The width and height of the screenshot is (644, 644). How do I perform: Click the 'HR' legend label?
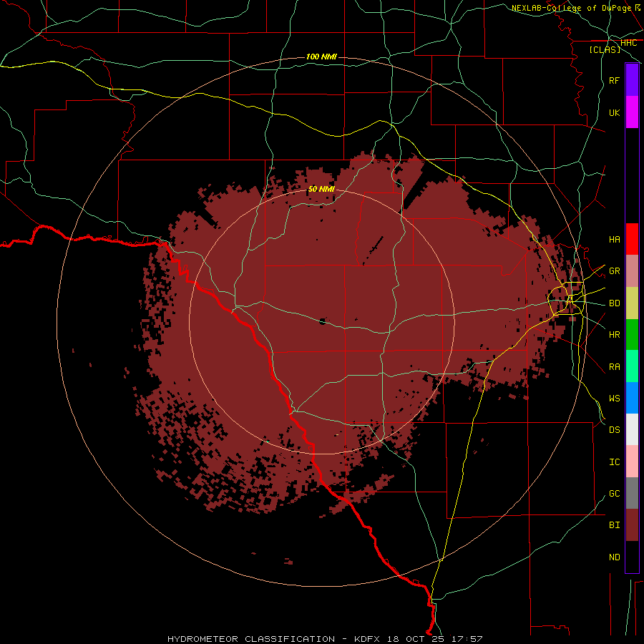coord(614,335)
